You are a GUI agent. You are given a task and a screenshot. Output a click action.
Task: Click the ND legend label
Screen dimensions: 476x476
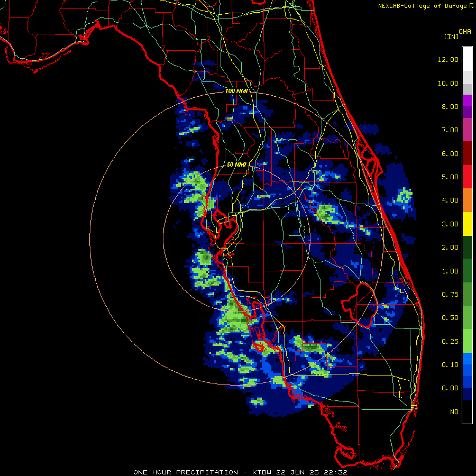[454, 412]
